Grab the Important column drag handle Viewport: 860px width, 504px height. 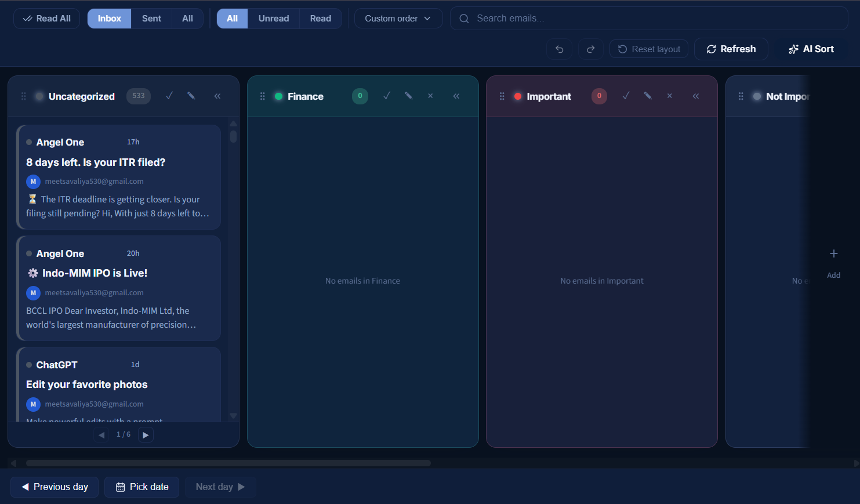(x=502, y=96)
